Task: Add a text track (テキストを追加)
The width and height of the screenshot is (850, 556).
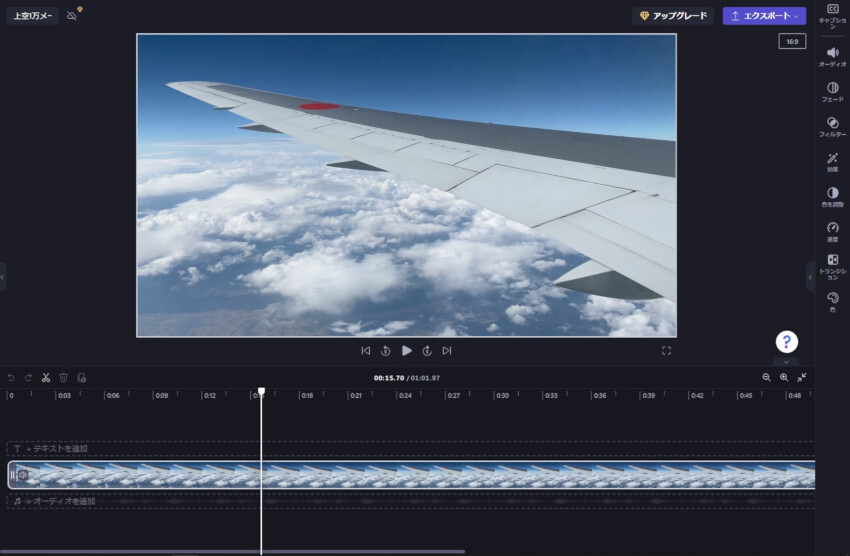Action: 58,449
